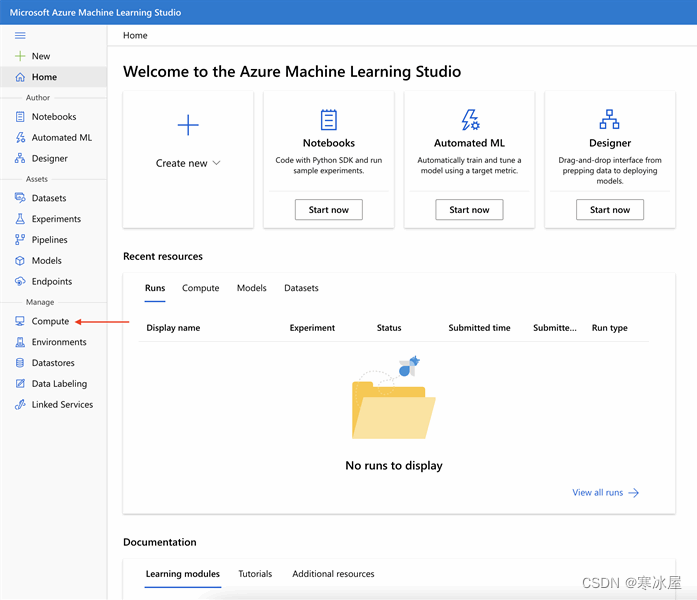Select the Tutorials documentation tab

[x=255, y=574]
